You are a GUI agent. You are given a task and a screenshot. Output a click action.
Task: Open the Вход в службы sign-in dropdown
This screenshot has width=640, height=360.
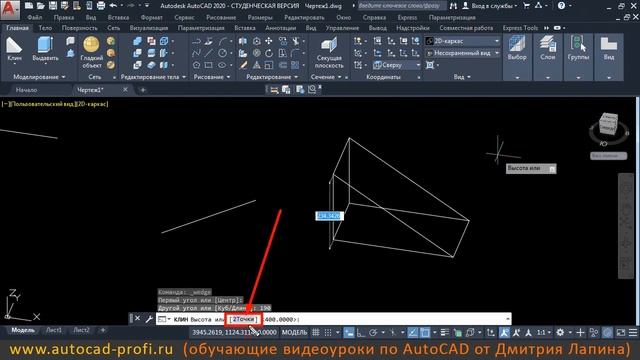pyautogui.click(x=490, y=6)
